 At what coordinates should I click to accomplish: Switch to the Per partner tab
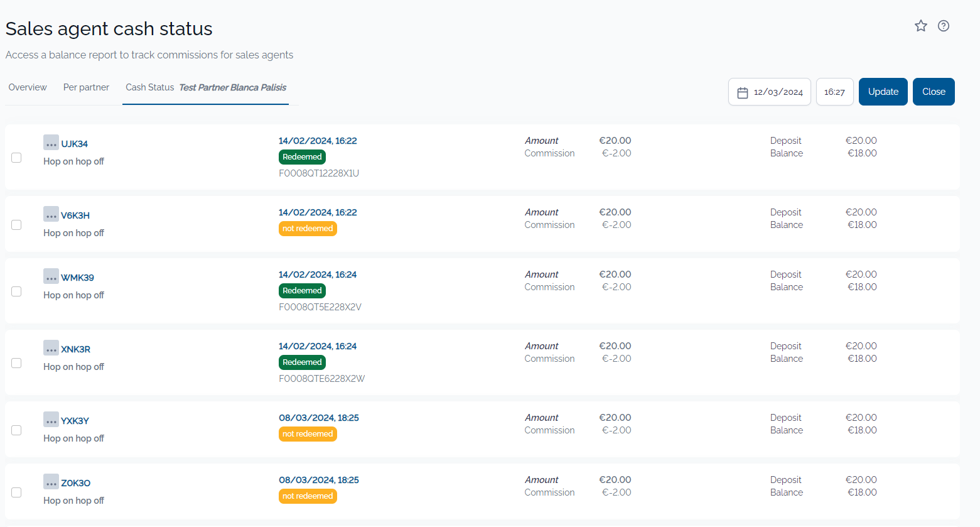pyautogui.click(x=86, y=87)
